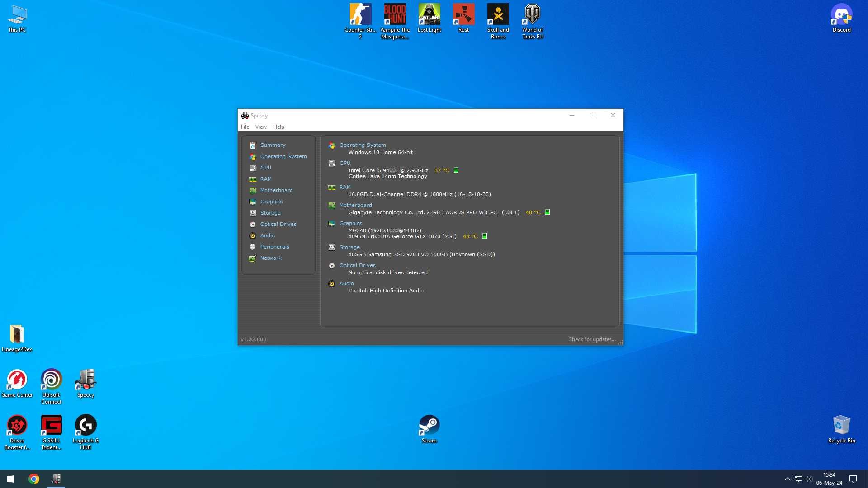This screenshot has height=488, width=868.
Task: Select RAM in the Speccy sidebar
Action: pyautogui.click(x=266, y=179)
